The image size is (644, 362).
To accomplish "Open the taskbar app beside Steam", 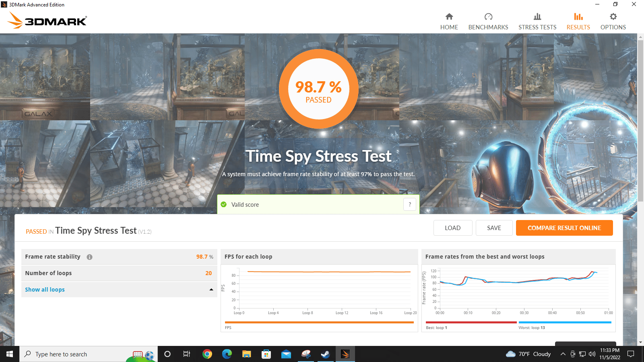I will 306,354.
